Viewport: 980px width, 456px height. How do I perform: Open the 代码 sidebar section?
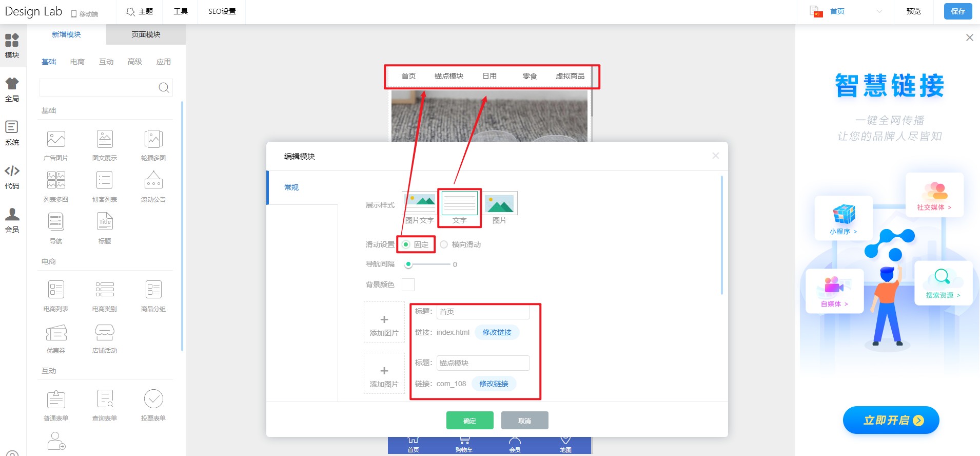12,177
